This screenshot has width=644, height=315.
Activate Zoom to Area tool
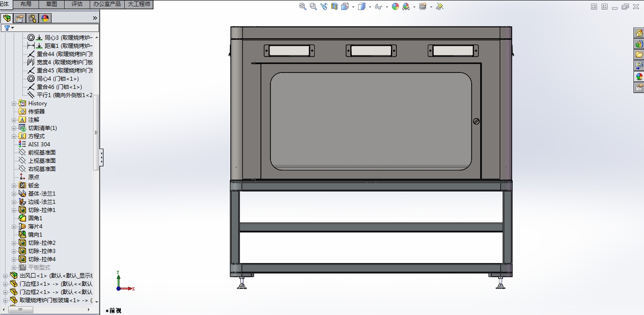(x=313, y=6)
